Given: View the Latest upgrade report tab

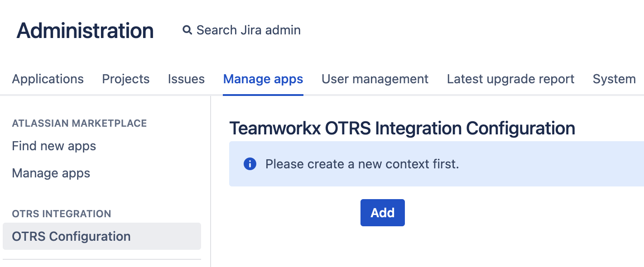Looking at the screenshot, I should (x=510, y=79).
